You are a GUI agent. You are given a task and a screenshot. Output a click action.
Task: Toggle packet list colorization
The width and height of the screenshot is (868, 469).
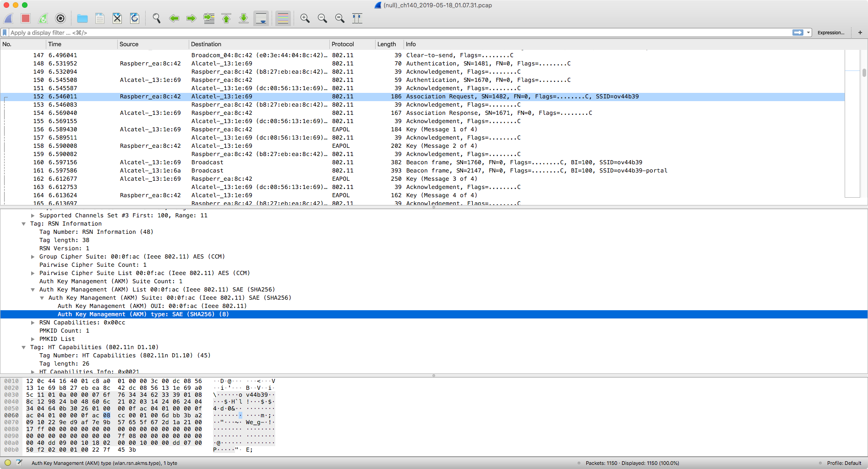tap(283, 18)
